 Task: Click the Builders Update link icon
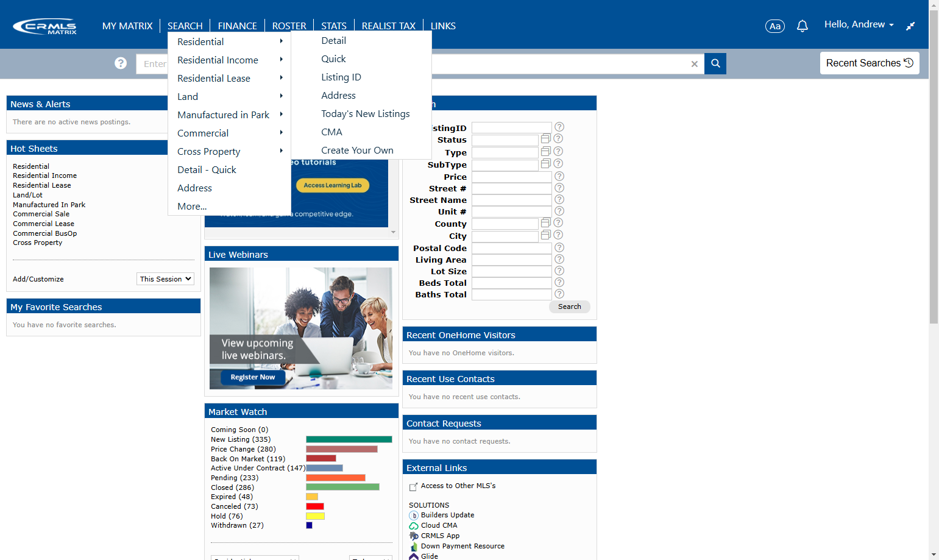(x=414, y=516)
